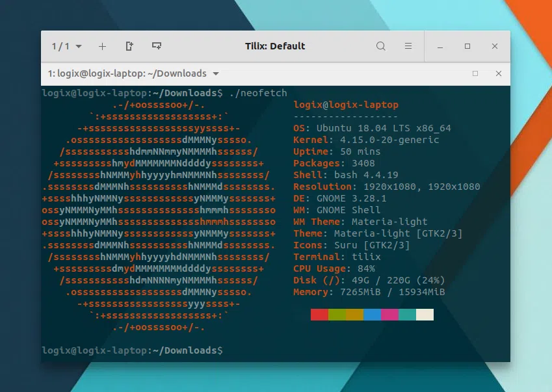This screenshot has height=392, width=552.
Task: Click the OS line Ubuntu 18.04 LTS
Action: pos(372,128)
